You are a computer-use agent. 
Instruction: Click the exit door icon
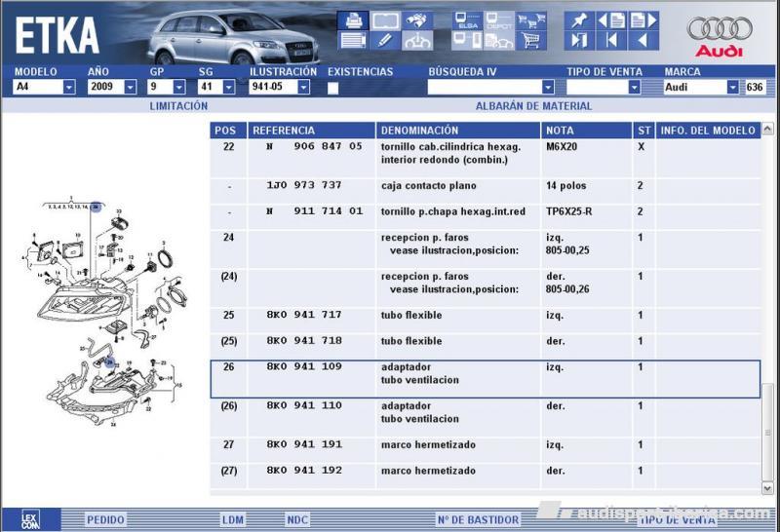578,40
